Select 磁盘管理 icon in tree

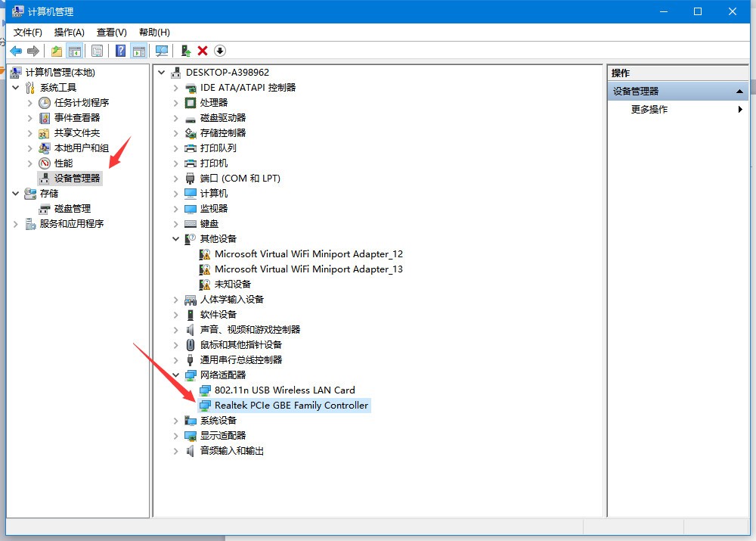coord(45,209)
